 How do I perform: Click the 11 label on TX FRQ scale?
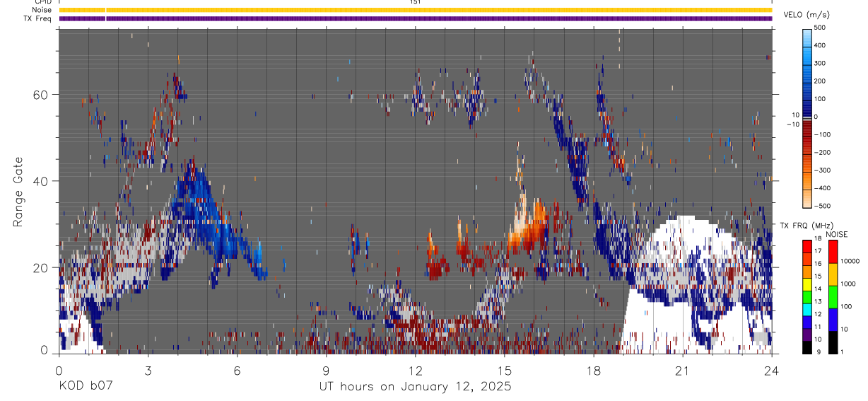click(818, 327)
